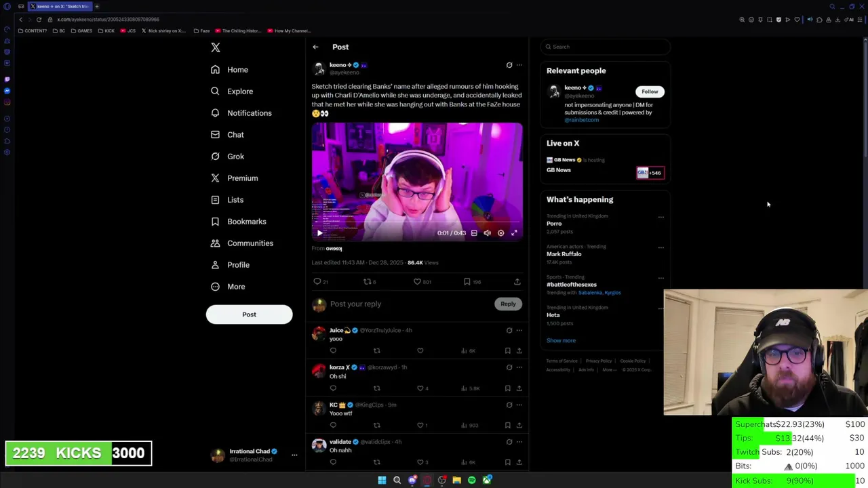Open Spotify from the taskbar
The height and width of the screenshot is (488, 868).
(472, 481)
